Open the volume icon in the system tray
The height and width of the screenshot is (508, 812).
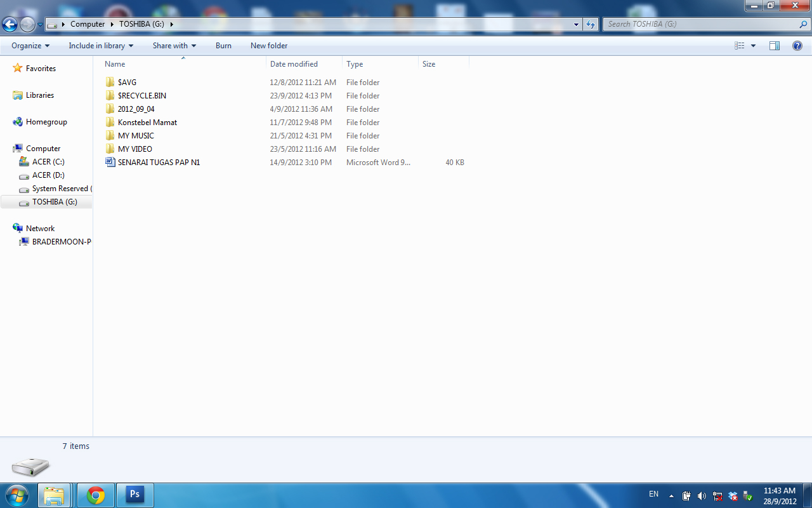[702, 496]
